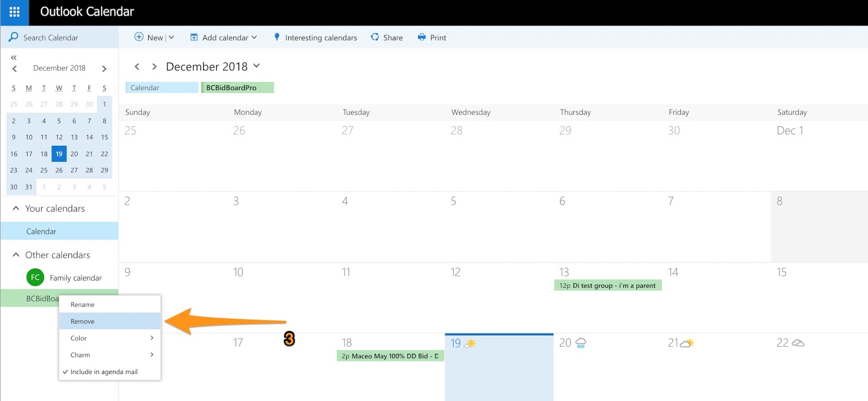Image resolution: width=868 pixels, height=401 pixels.
Task: Click the Outlook Calendar title
Action: click(87, 11)
